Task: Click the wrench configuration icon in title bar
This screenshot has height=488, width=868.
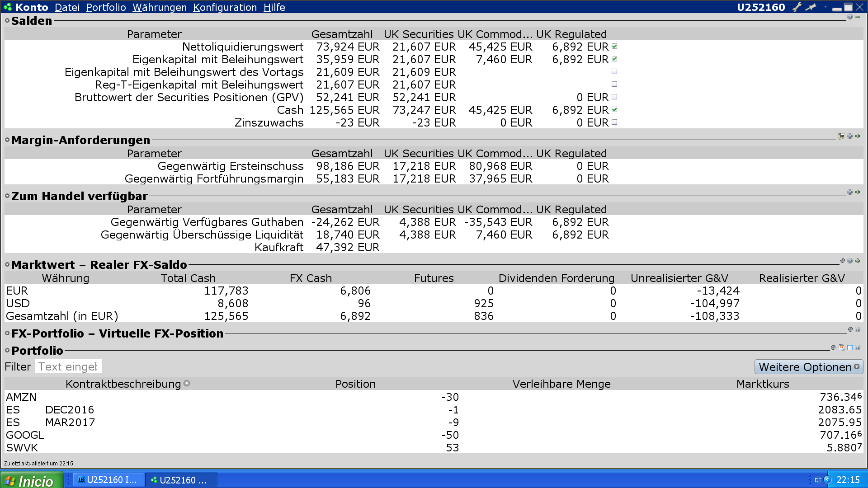Action: [x=797, y=7]
